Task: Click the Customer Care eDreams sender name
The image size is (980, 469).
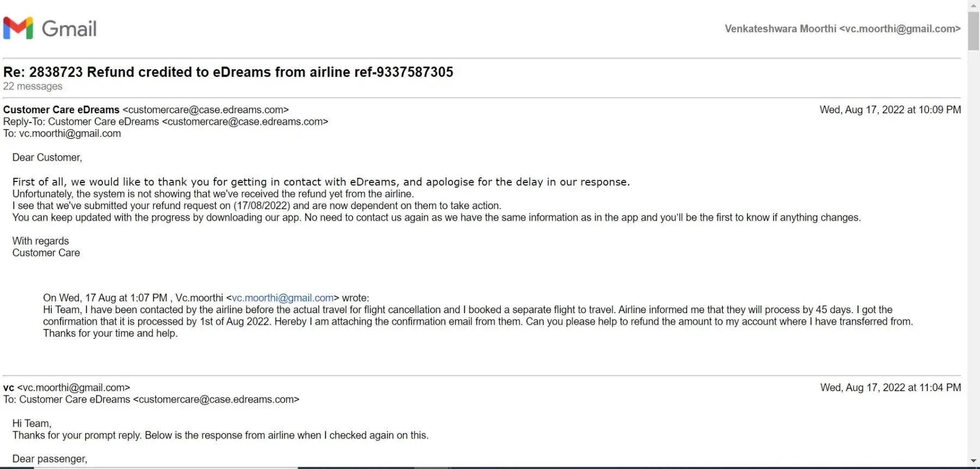Action: point(61,109)
